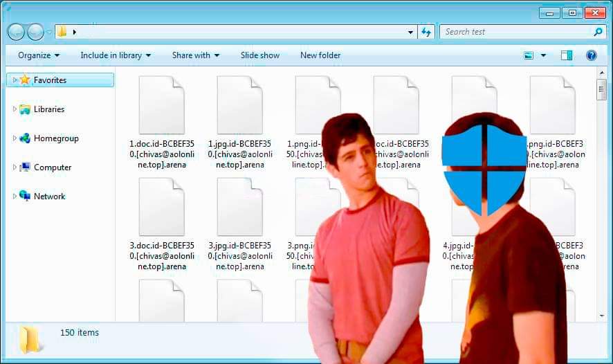The height and width of the screenshot is (364, 613).
Task: Select file icon of 1.doc.id-BCBEF350 arena file
Action: pos(161,105)
